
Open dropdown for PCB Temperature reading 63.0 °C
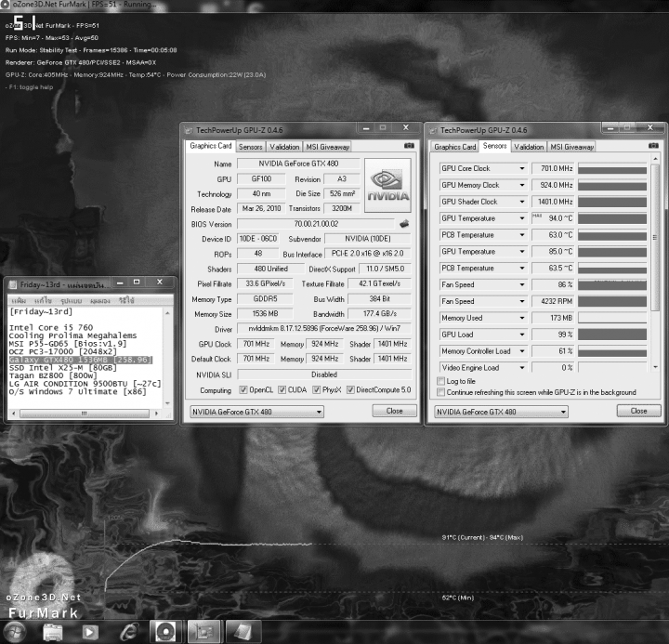tap(522, 235)
